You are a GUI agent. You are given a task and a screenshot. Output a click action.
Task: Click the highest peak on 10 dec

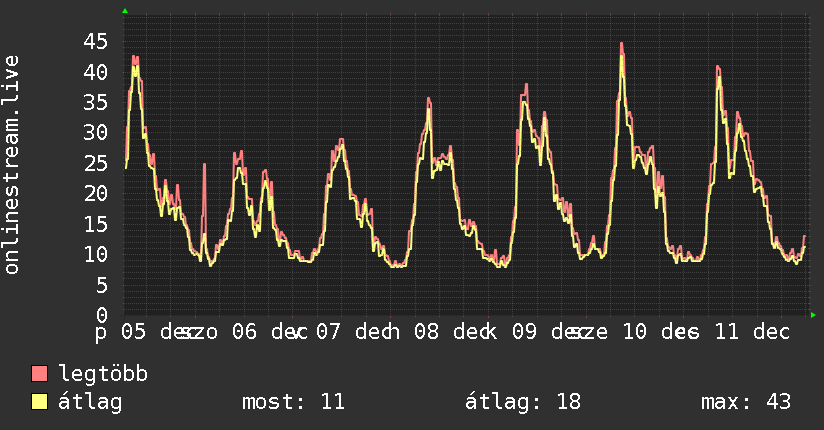point(622,44)
